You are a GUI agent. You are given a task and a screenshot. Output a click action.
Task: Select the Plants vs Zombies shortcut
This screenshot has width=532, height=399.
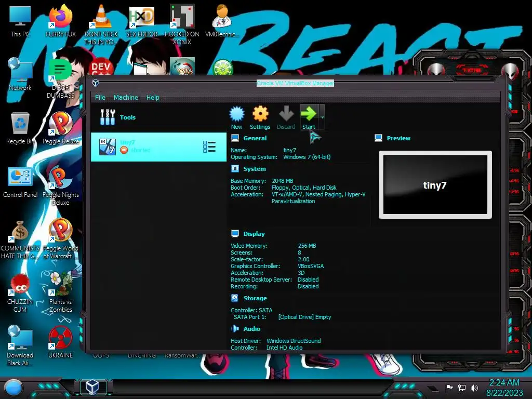tap(61, 292)
